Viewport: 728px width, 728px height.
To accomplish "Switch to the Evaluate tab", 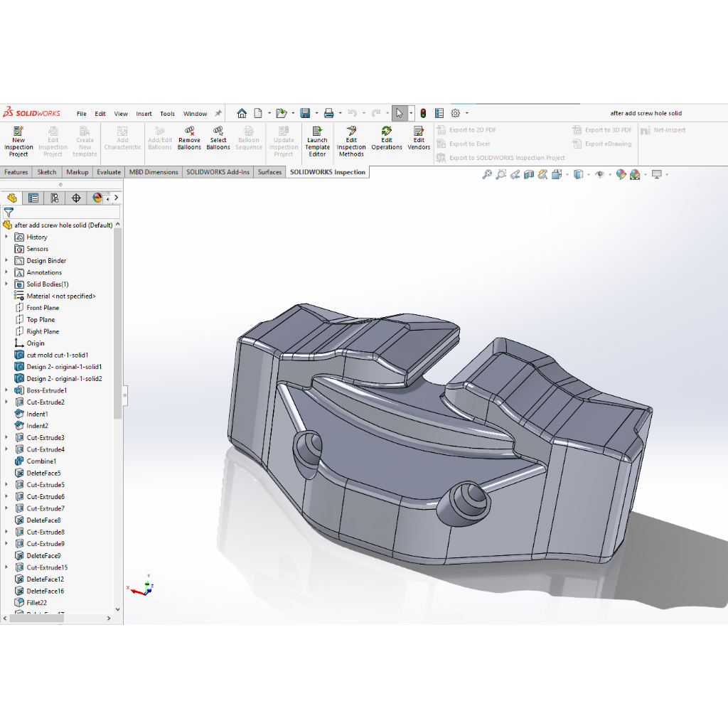I will (109, 172).
